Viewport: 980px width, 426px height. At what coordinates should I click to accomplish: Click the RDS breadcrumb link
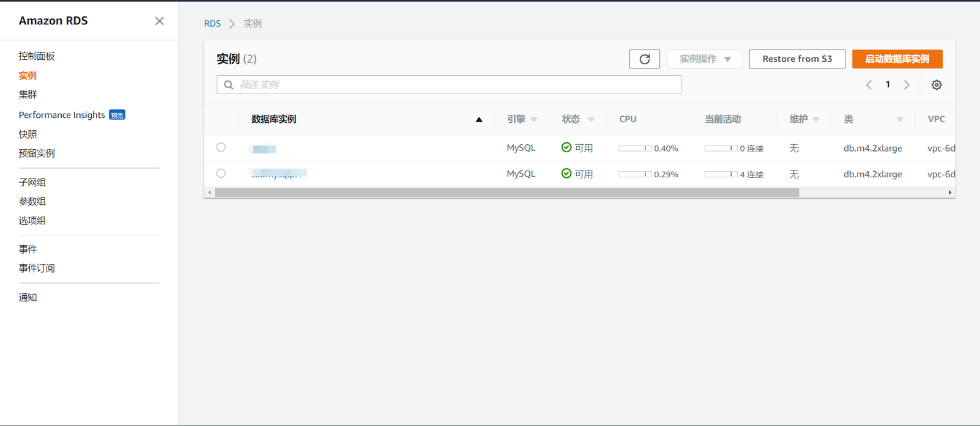pyautogui.click(x=212, y=24)
